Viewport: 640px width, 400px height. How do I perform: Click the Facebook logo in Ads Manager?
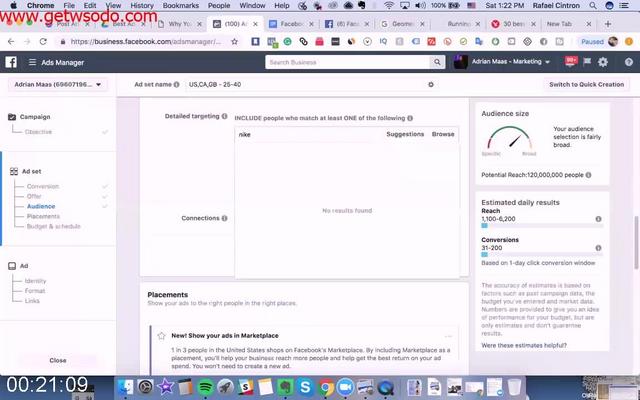[11, 62]
